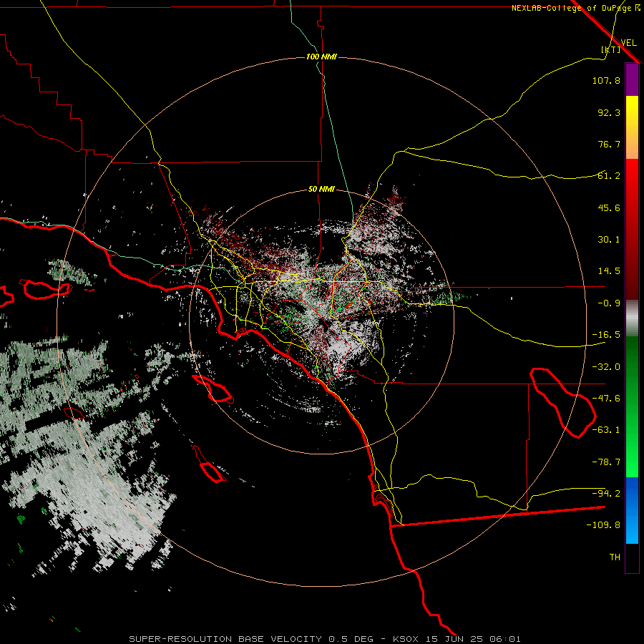Select the 14.5 scale value
The height and width of the screenshot is (644, 644).
pos(609,271)
